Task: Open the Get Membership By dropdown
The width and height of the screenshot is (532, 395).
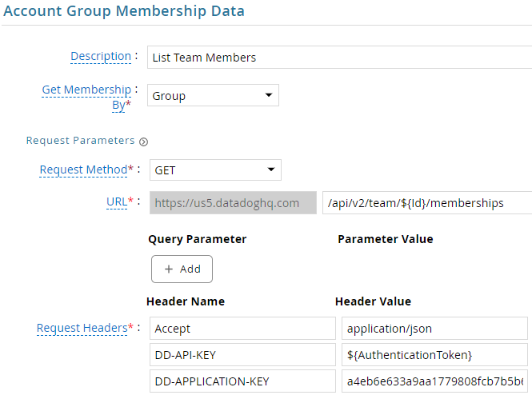Action: 213,95
